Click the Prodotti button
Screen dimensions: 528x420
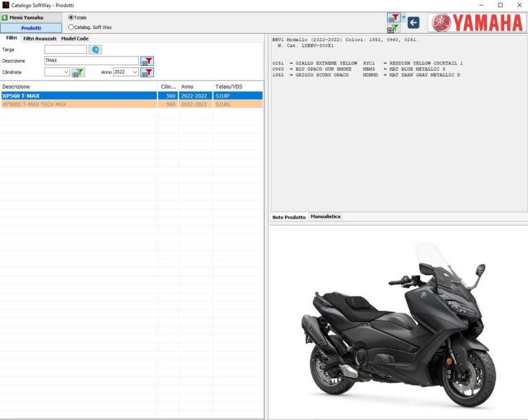(31, 28)
